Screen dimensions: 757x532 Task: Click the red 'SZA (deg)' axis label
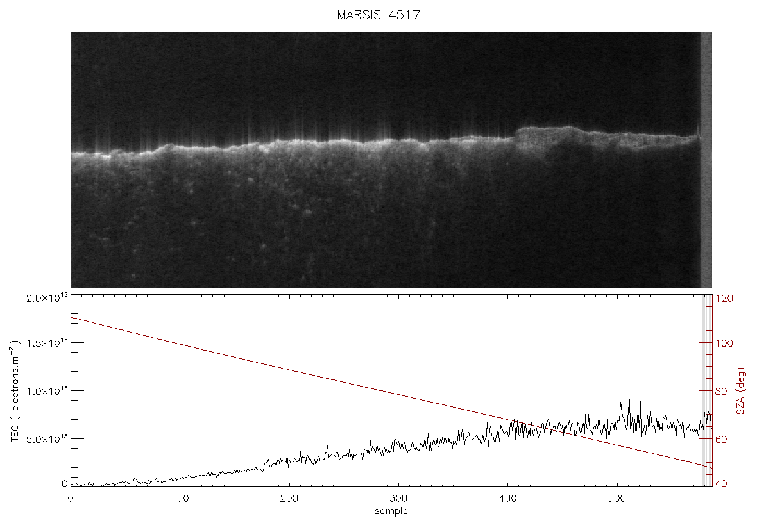pos(740,391)
